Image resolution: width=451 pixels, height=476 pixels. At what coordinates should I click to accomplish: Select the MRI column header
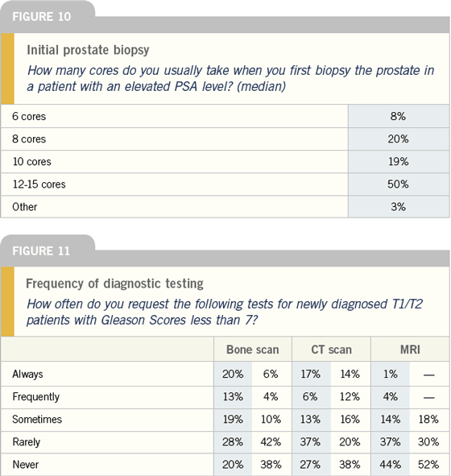[x=411, y=350]
